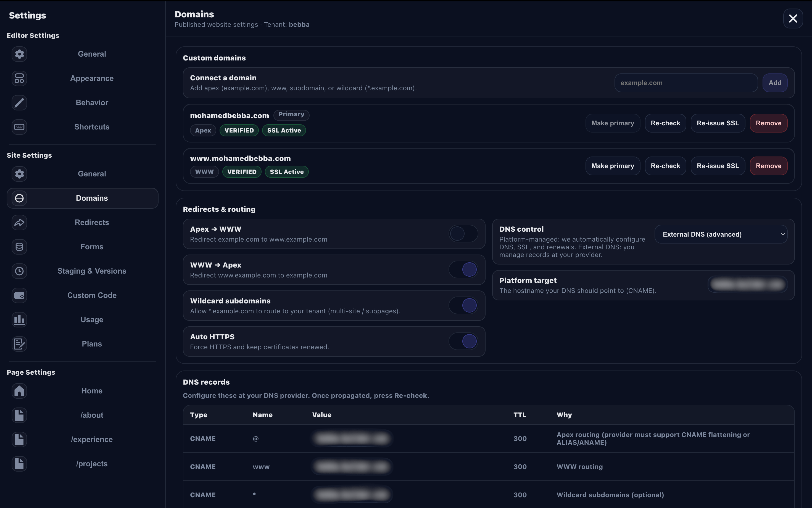Image resolution: width=812 pixels, height=508 pixels.
Task: Click the Custom Code icon
Action: pyautogui.click(x=19, y=295)
